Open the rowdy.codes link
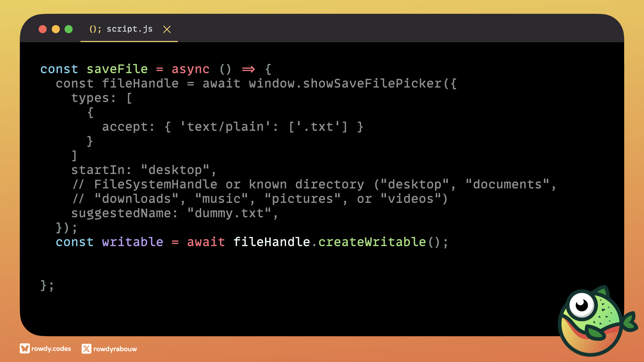644x362 pixels. (x=51, y=349)
